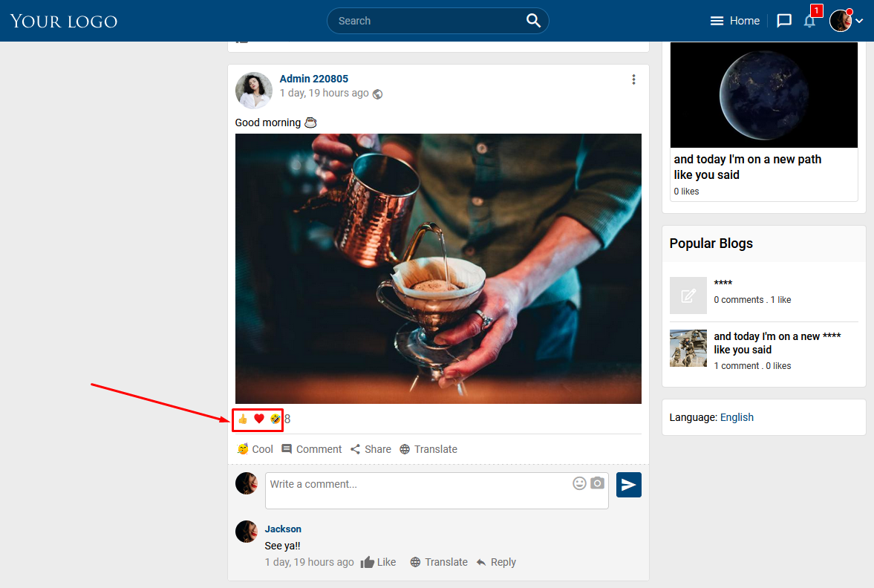Screen dimensions: 874x588
Task: Open the soldiers blog thumbnail
Action: coord(688,347)
